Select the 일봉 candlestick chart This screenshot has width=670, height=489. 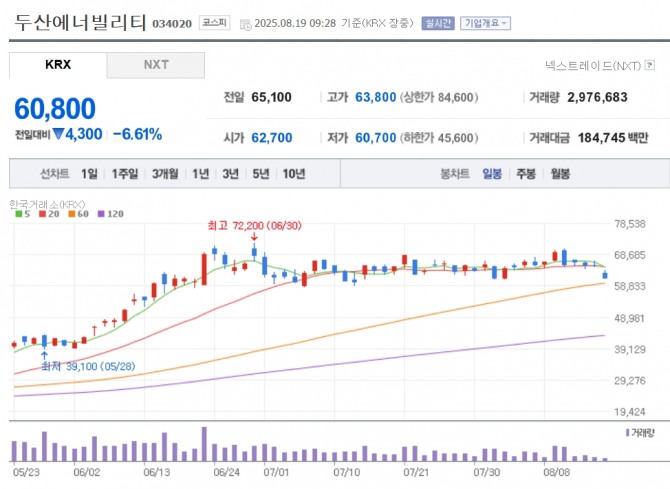492,174
